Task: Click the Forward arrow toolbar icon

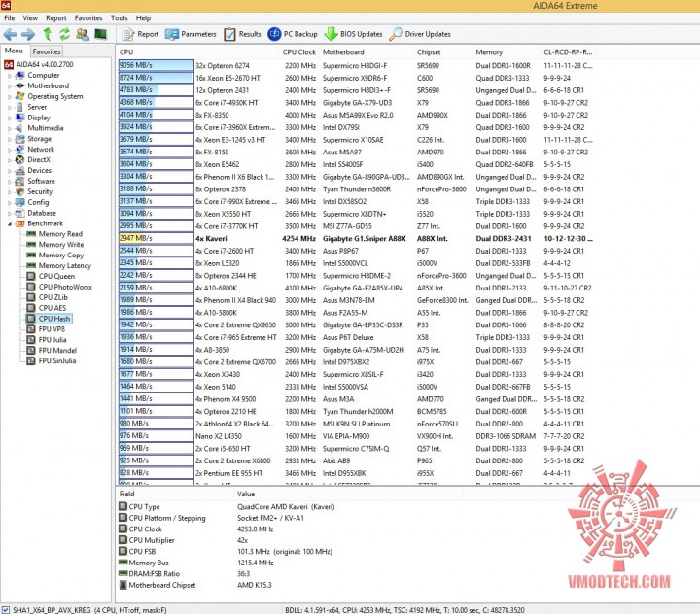Action: pos(28,34)
